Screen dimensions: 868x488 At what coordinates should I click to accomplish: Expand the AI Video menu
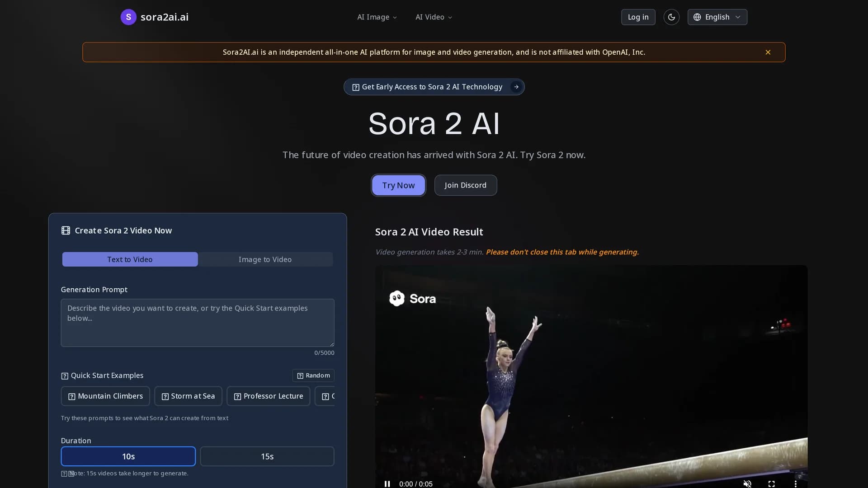pos(434,17)
